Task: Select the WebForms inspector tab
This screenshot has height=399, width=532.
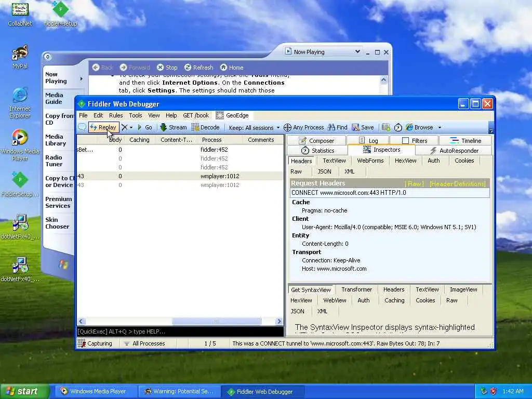Action: pyautogui.click(x=370, y=161)
